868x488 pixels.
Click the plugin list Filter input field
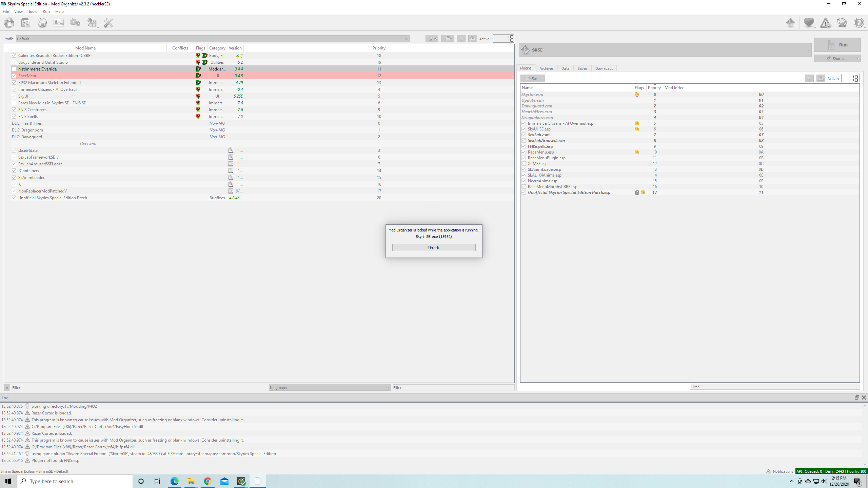click(x=774, y=387)
